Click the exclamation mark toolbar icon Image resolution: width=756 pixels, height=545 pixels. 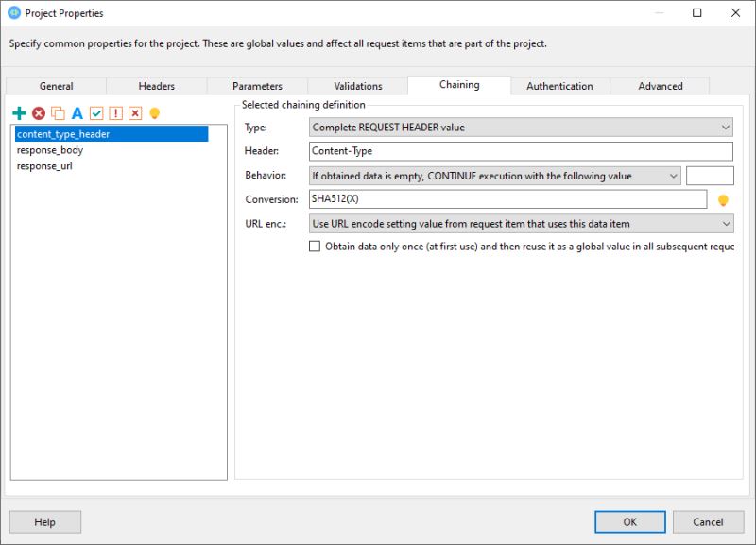pos(115,113)
